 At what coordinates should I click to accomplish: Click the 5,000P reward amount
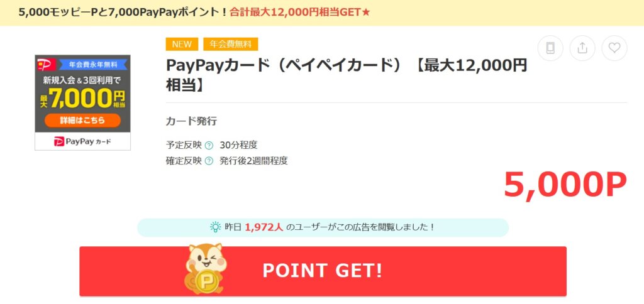click(565, 185)
